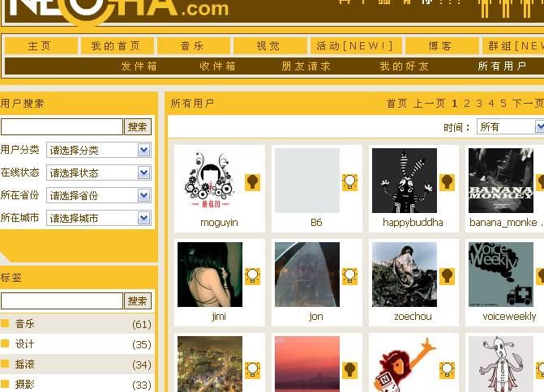Click the 搜索 button under 用户搜索
The image size is (544, 392).
[x=138, y=127]
